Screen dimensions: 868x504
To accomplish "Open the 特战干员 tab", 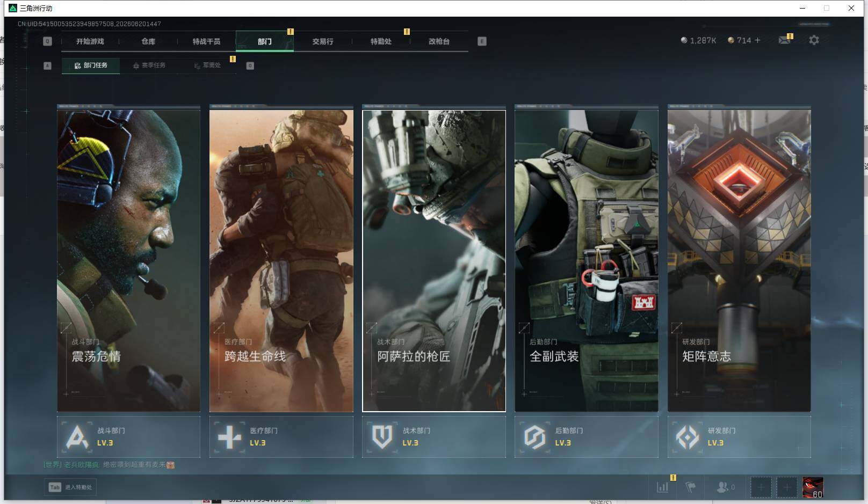I will (206, 41).
